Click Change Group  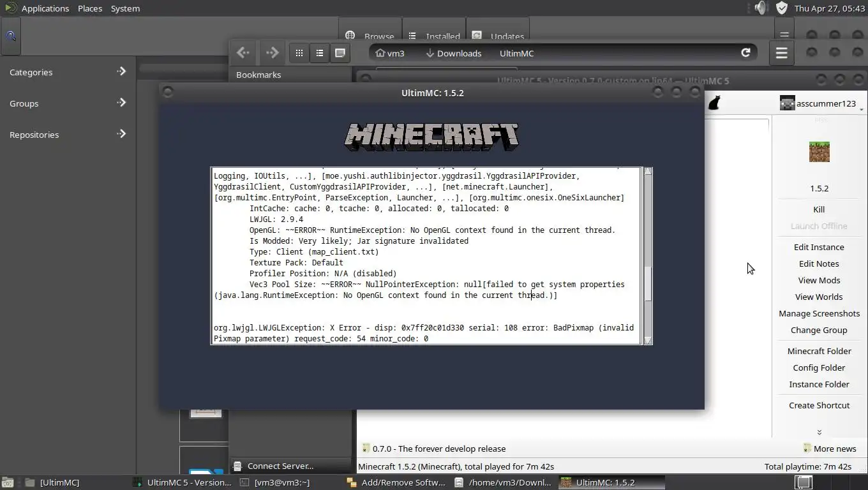coord(819,330)
